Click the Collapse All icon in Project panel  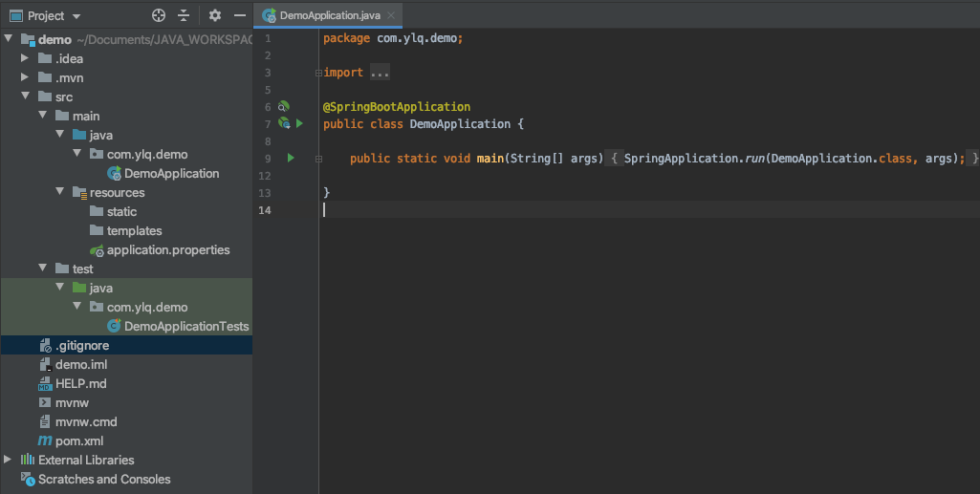click(184, 15)
